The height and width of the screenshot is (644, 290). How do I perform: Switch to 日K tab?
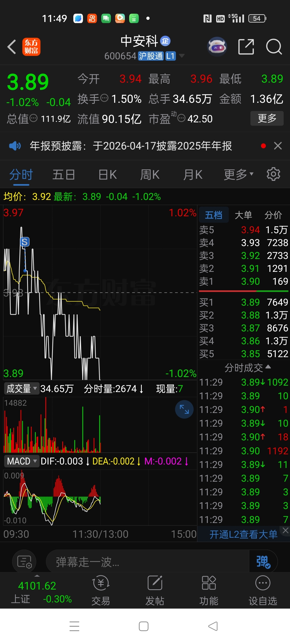107,175
